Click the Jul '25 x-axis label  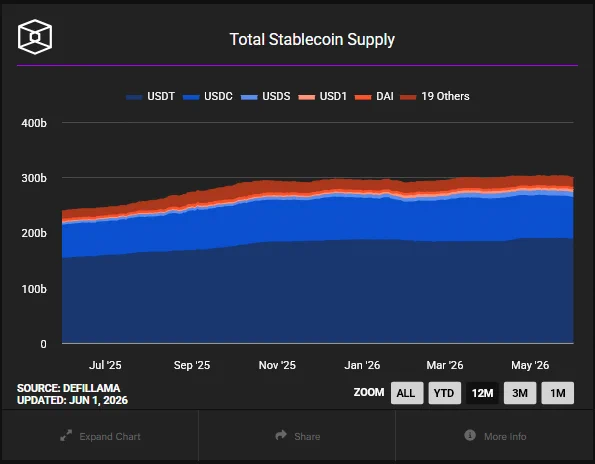tap(105, 365)
